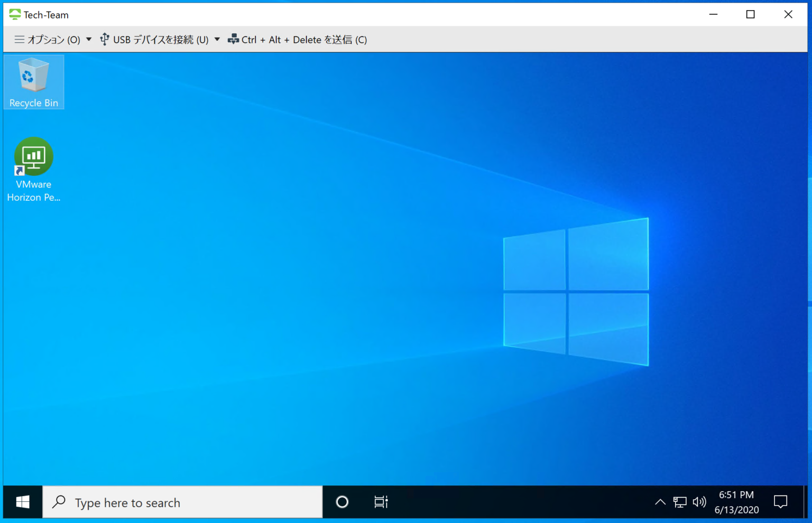Open the volume speaker icon
Image resolution: width=812 pixels, height=523 pixels.
point(699,502)
